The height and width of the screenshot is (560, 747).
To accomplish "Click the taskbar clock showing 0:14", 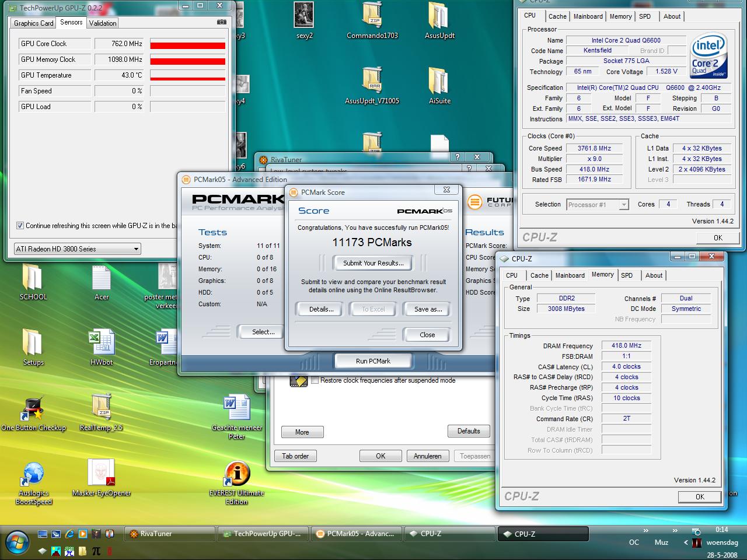I will (x=721, y=530).
